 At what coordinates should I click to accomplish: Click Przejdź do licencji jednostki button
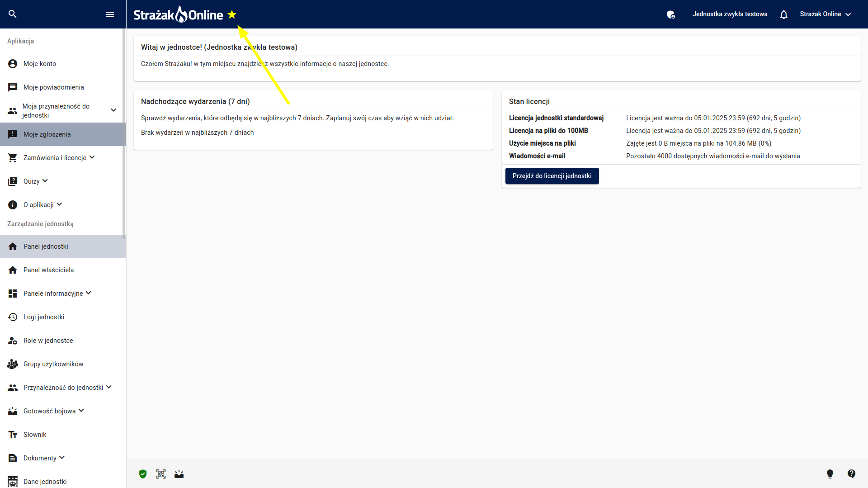[x=552, y=176]
